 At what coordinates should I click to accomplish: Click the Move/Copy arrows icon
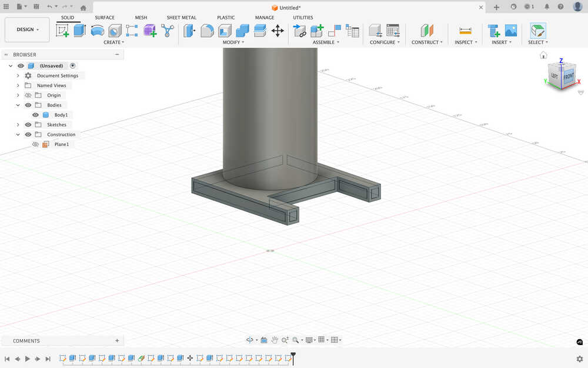click(x=278, y=31)
